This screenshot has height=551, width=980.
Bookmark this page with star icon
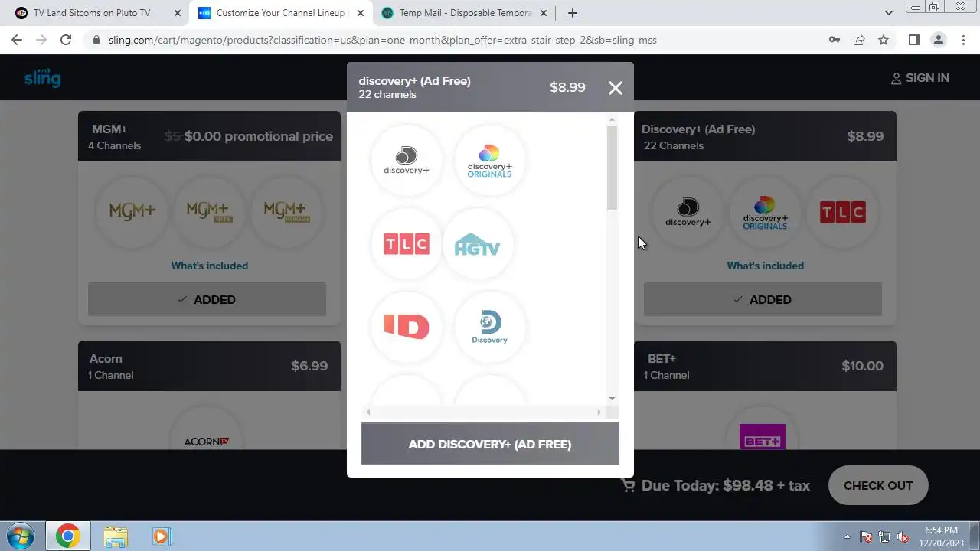click(x=884, y=40)
